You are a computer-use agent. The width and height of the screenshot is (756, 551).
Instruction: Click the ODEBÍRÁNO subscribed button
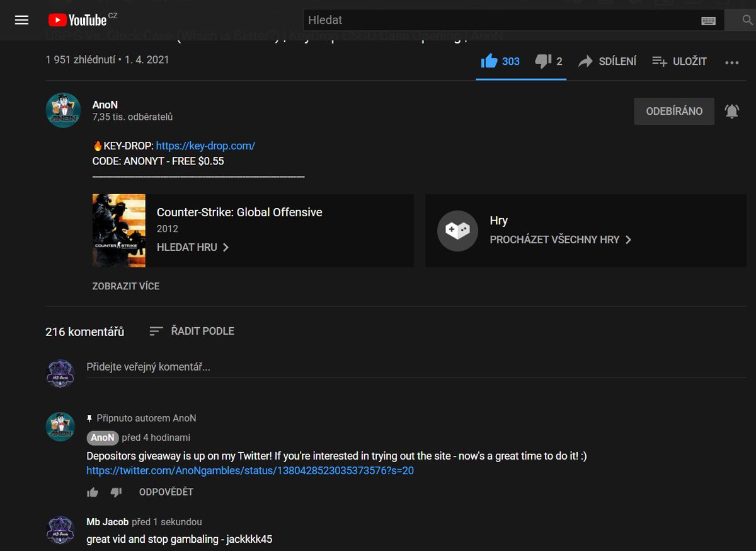[x=674, y=111]
